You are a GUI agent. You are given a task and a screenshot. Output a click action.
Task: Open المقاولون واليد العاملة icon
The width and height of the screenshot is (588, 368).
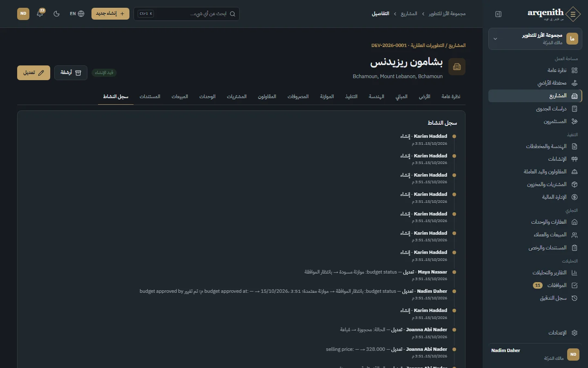coord(575,172)
